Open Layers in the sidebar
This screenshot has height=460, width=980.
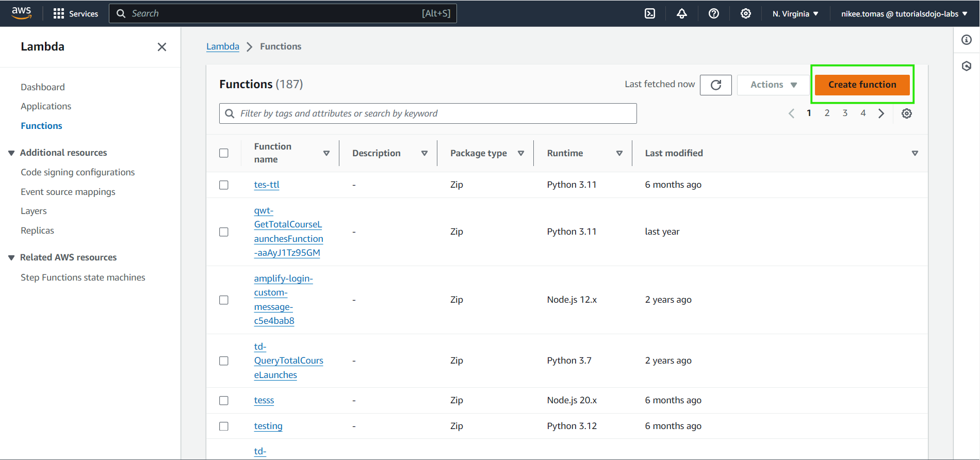click(34, 211)
